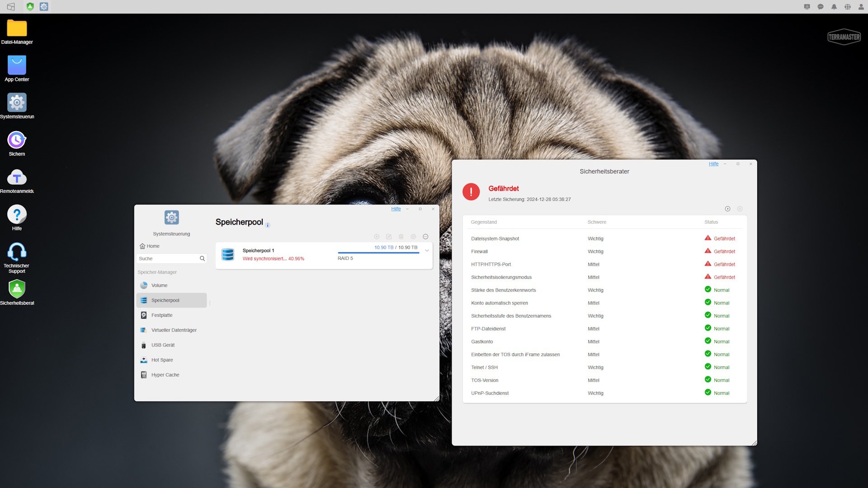Launch App Center from the desktop

[x=17, y=69]
